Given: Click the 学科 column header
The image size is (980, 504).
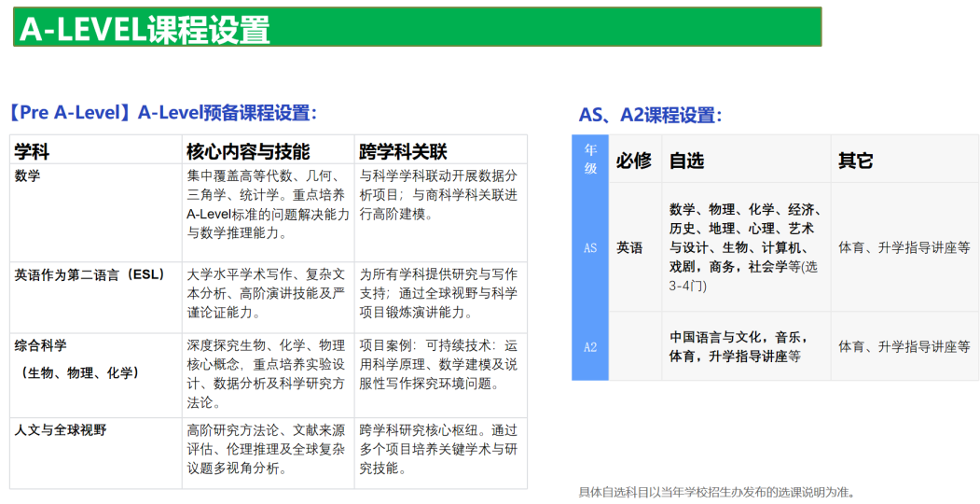Looking at the screenshot, I should tap(96, 150).
